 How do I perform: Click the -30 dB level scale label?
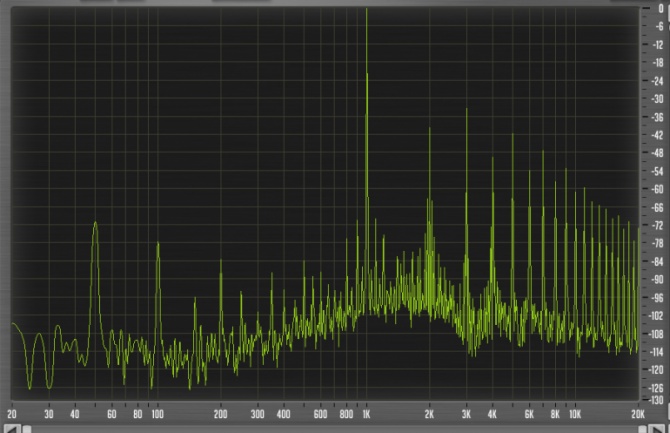657,99
